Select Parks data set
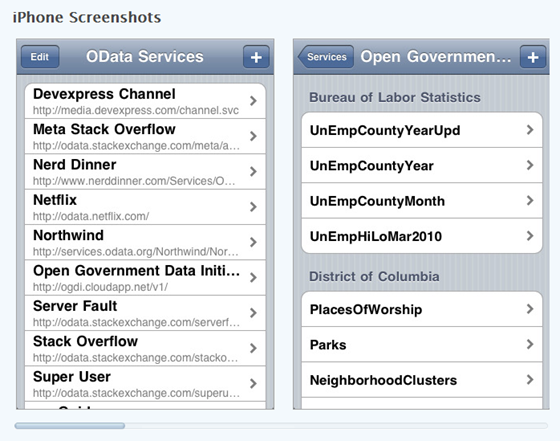This screenshot has width=560, height=441. point(422,345)
